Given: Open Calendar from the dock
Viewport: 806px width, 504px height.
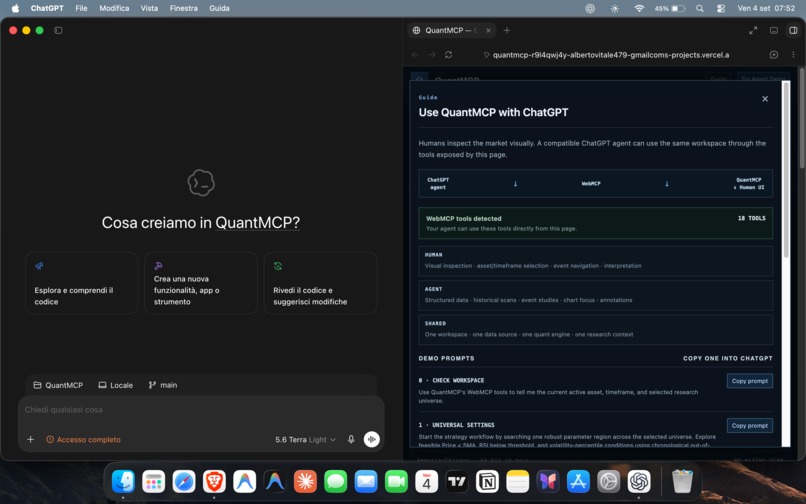Looking at the screenshot, I should (x=427, y=481).
